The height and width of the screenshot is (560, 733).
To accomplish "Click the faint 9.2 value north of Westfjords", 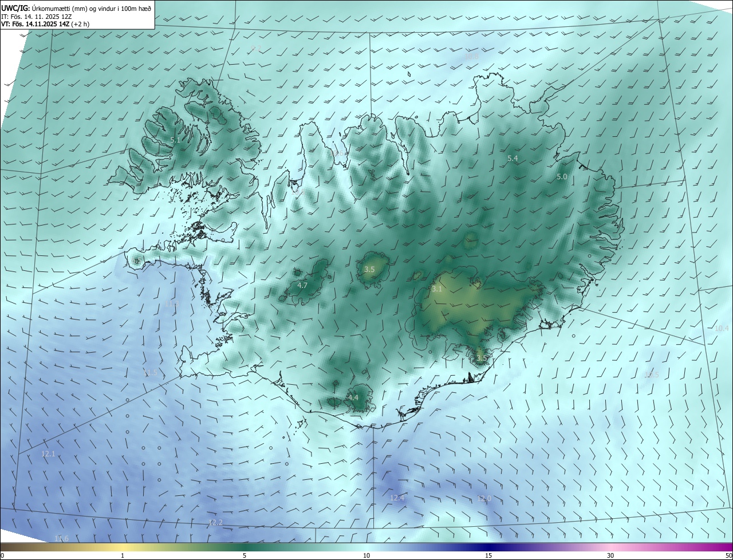I will coord(256,49).
